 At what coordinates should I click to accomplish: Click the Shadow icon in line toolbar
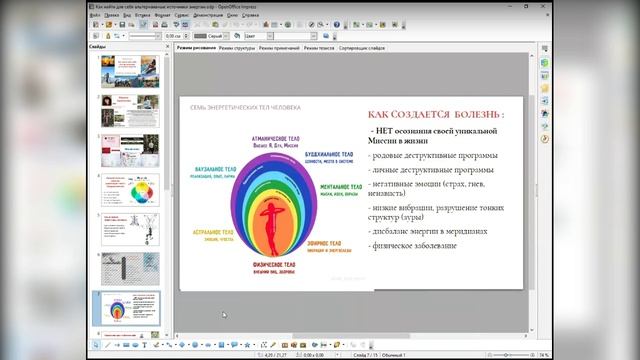[326, 36]
